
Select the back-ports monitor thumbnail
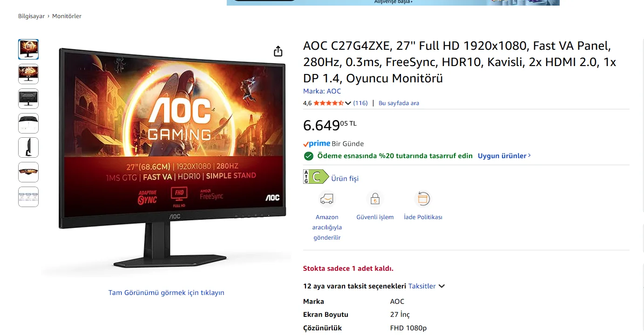pyautogui.click(x=28, y=123)
